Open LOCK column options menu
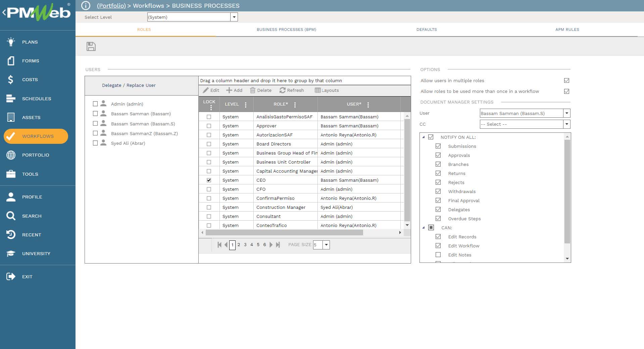 (x=211, y=108)
